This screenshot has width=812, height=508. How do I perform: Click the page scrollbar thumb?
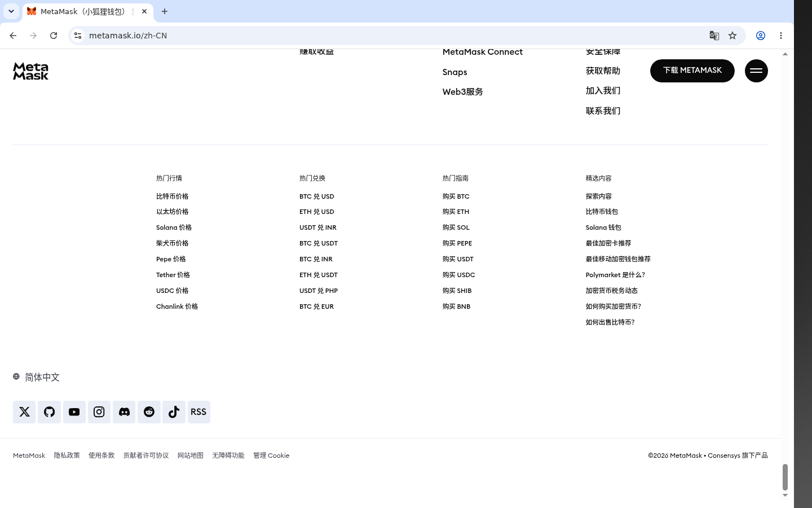tap(785, 477)
